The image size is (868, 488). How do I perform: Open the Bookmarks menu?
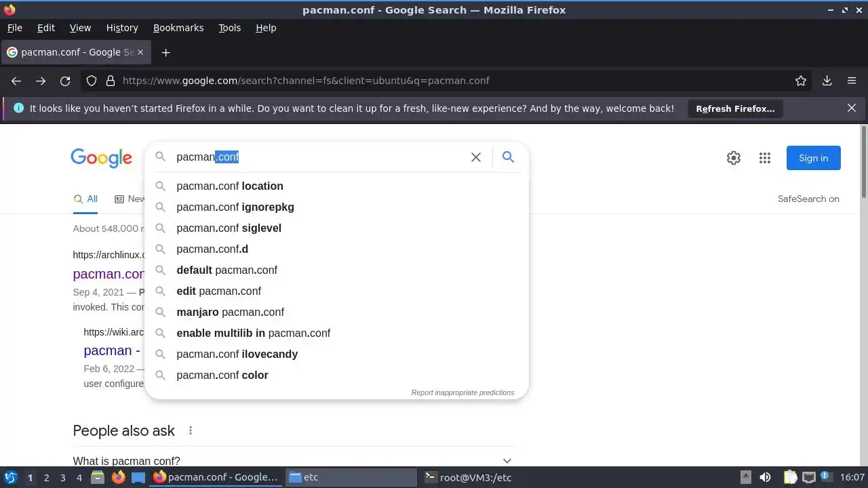click(x=178, y=28)
